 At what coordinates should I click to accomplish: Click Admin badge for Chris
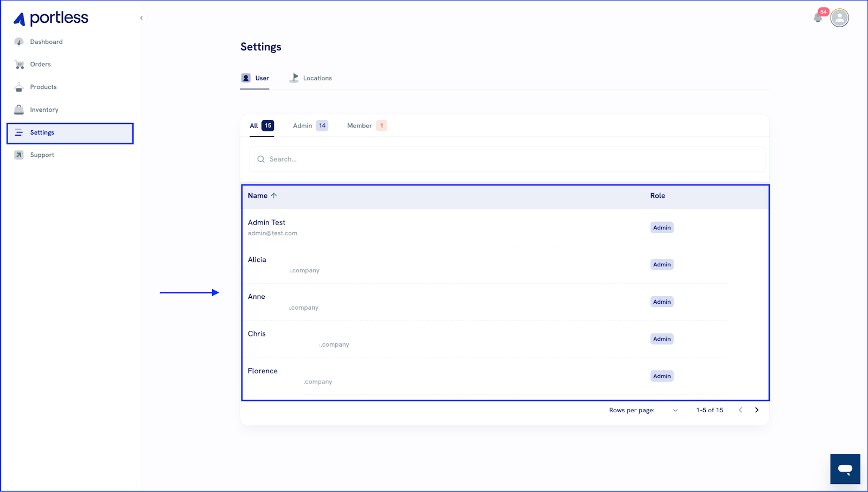[x=662, y=339]
